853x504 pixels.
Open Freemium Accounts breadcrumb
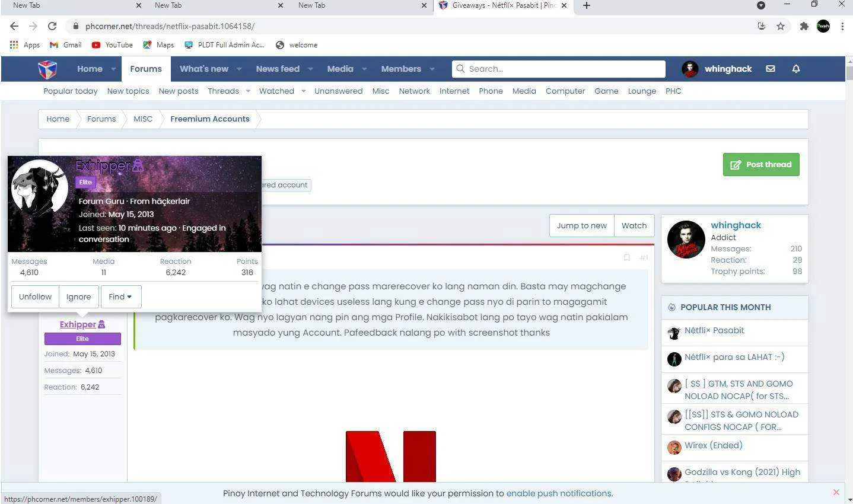[x=209, y=119]
